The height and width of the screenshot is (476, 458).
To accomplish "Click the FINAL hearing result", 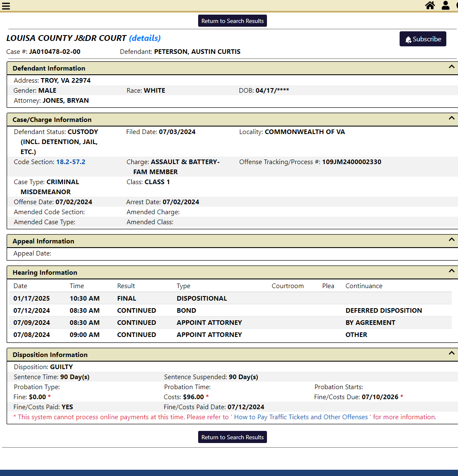I will pyautogui.click(x=126, y=299).
